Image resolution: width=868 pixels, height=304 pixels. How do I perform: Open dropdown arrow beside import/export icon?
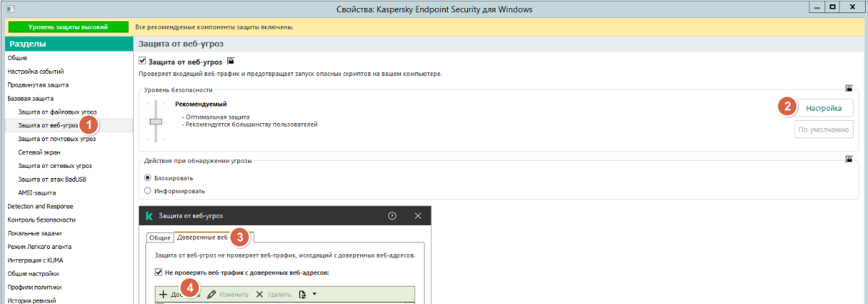point(315,295)
